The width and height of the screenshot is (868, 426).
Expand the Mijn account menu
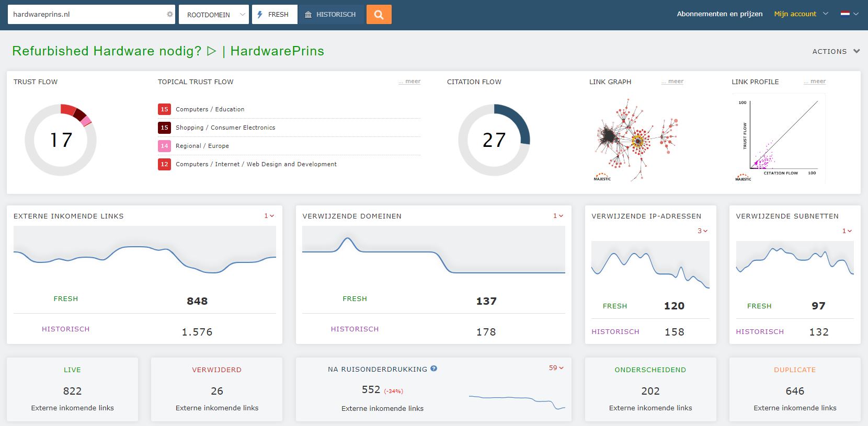(x=801, y=14)
